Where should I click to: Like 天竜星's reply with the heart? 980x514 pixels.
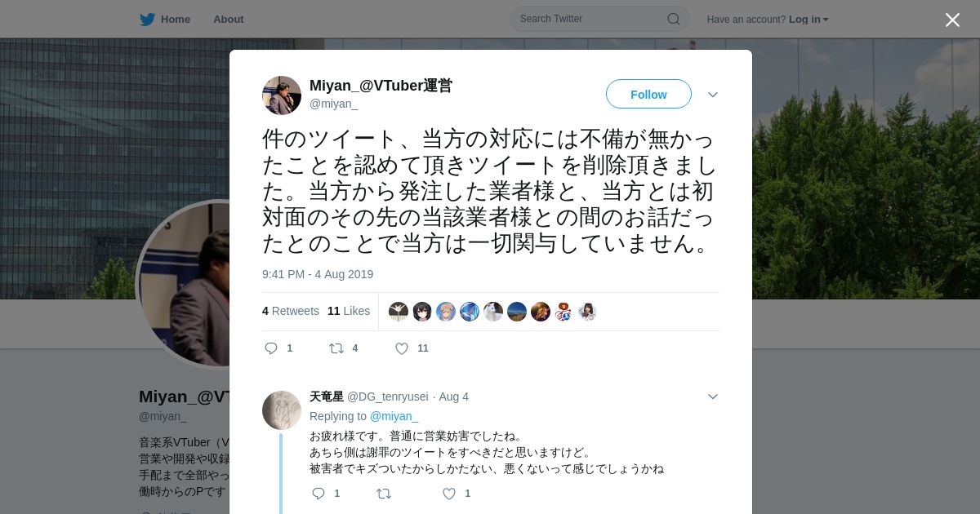[449, 494]
